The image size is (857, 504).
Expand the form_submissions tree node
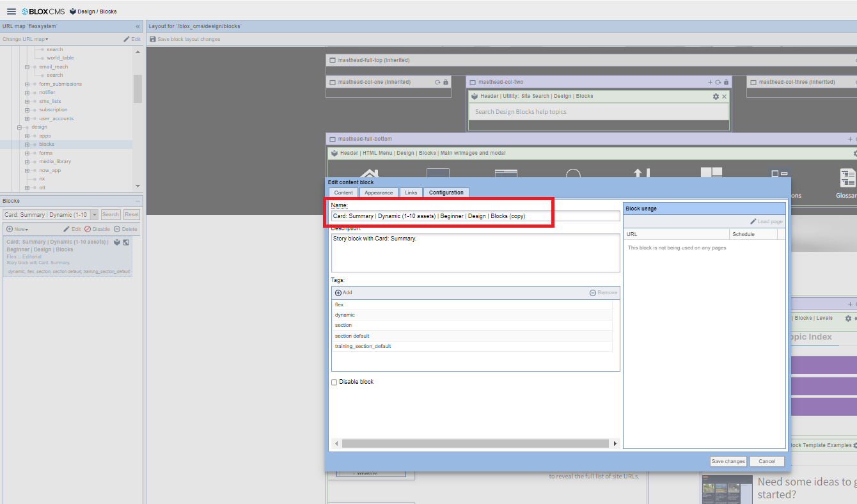(27, 84)
